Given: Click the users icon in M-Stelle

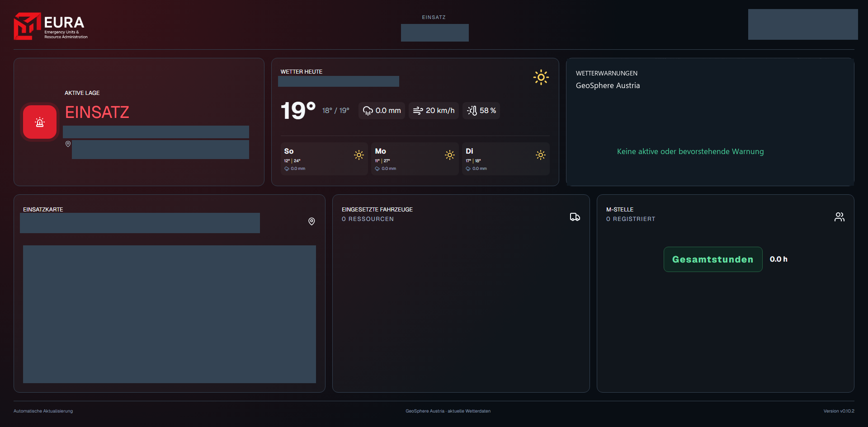Looking at the screenshot, I should (x=840, y=217).
